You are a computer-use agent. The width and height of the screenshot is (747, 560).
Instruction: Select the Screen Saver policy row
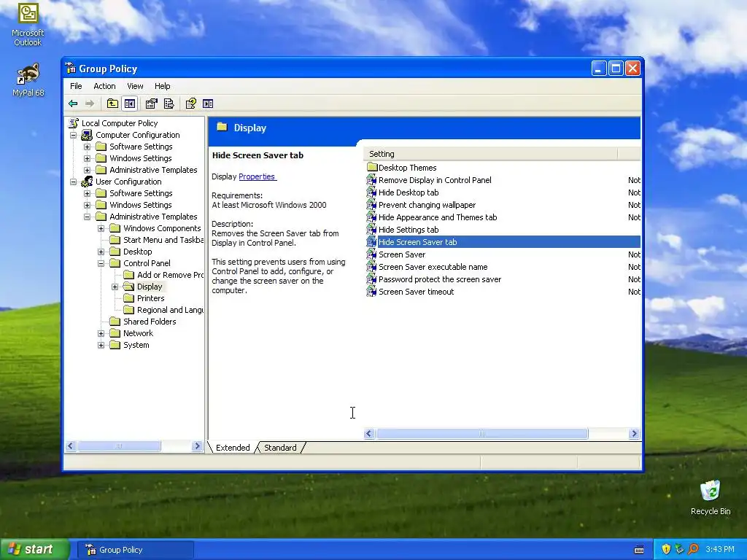(x=503, y=254)
